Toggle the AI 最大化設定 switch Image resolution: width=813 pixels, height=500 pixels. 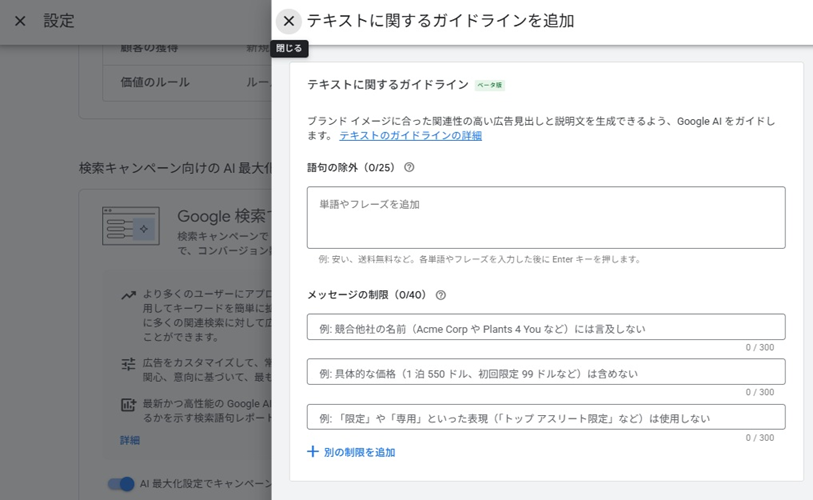(x=121, y=484)
